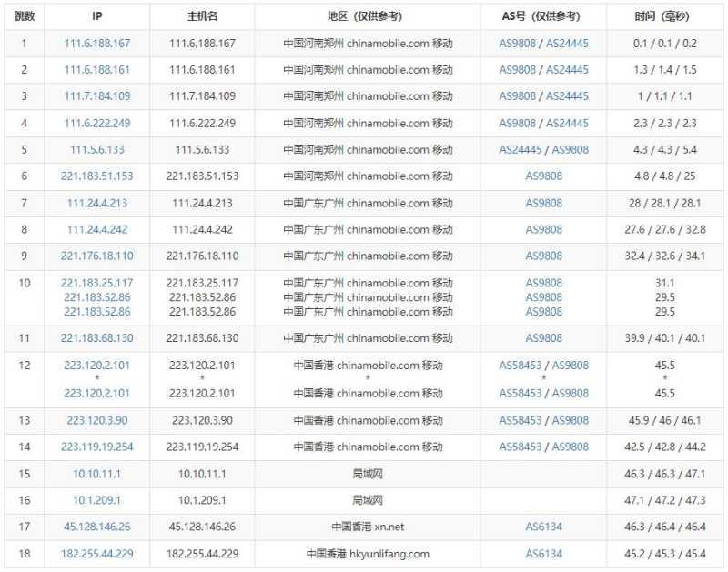This screenshot has height=572, width=728.
Task: Select region text 中国香港 hkyunlifang.com
Action: tap(368, 554)
